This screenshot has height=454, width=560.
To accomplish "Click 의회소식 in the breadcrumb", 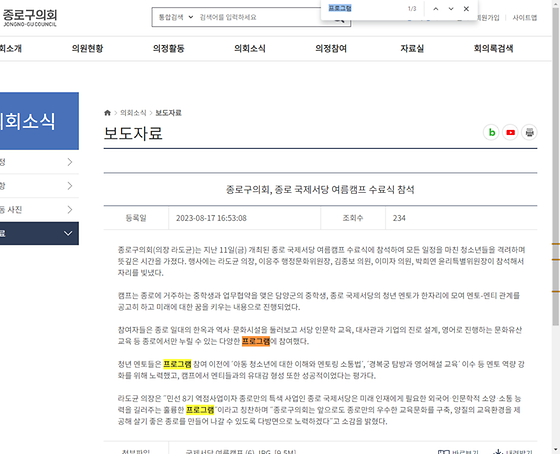I will pyautogui.click(x=133, y=113).
